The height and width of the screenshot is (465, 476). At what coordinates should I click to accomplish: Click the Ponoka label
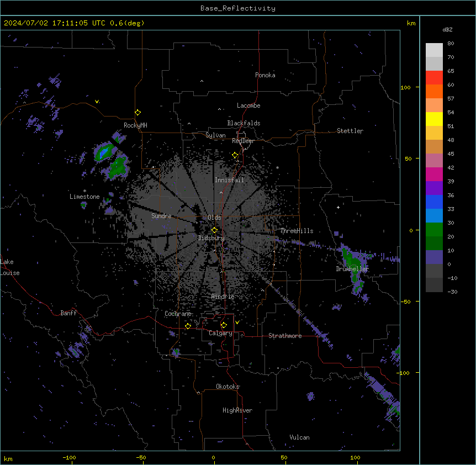(x=265, y=75)
